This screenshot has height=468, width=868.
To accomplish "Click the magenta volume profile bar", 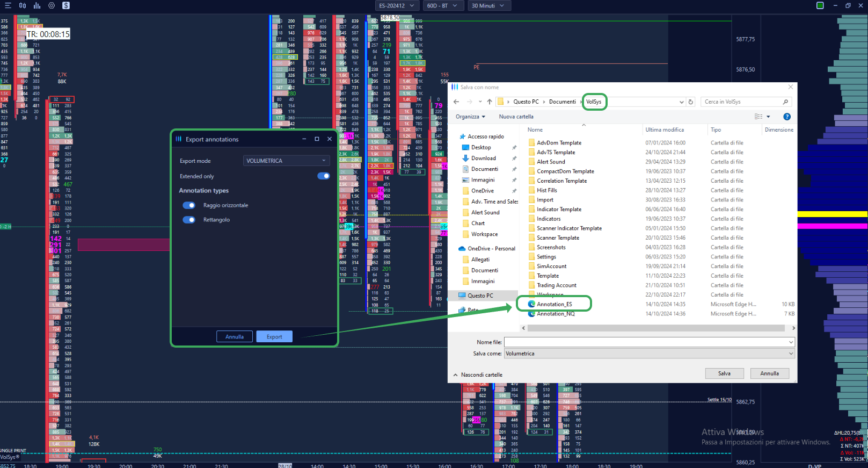I will pyautogui.click(x=832, y=226).
